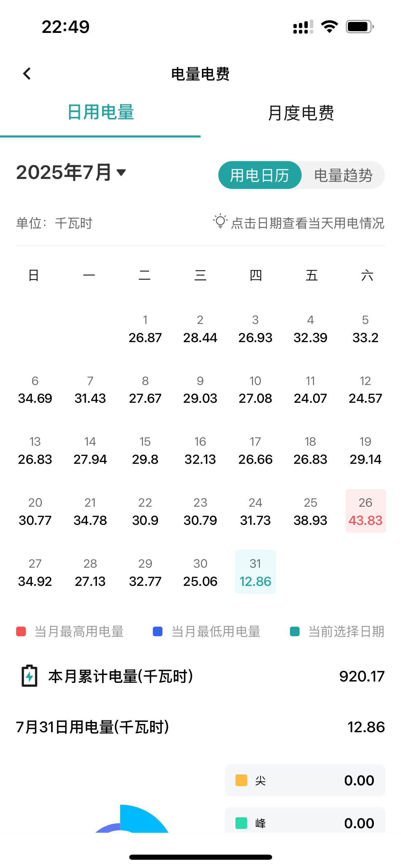Viewport: 401px width, 868px height.
Task: Tap the Wi-Fi status icon
Action: pyautogui.click(x=329, y=27)
